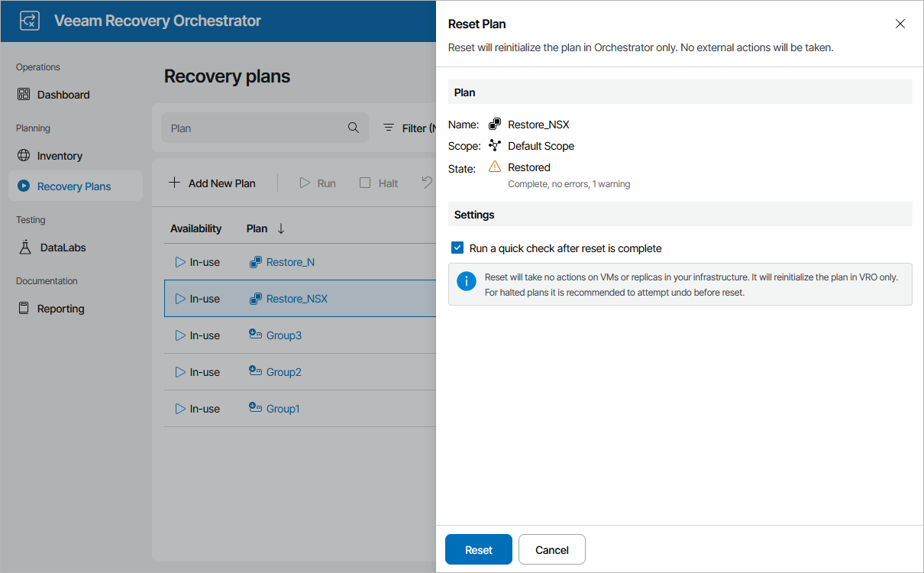
Task: Open the Filter options
Action: click(409, 128)
